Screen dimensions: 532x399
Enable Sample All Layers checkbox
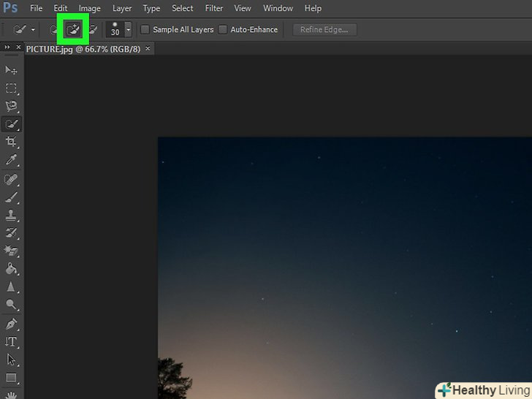pos(145,29)
